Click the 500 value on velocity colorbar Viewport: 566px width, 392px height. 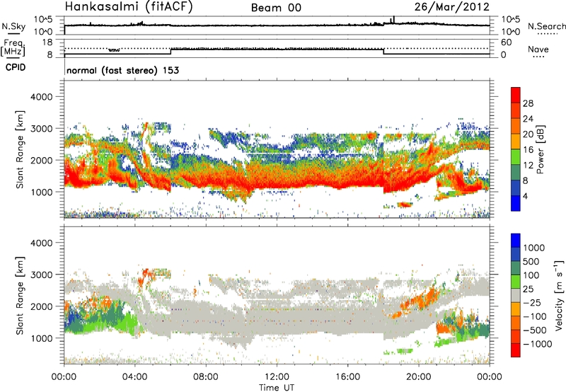click(531, 262)
